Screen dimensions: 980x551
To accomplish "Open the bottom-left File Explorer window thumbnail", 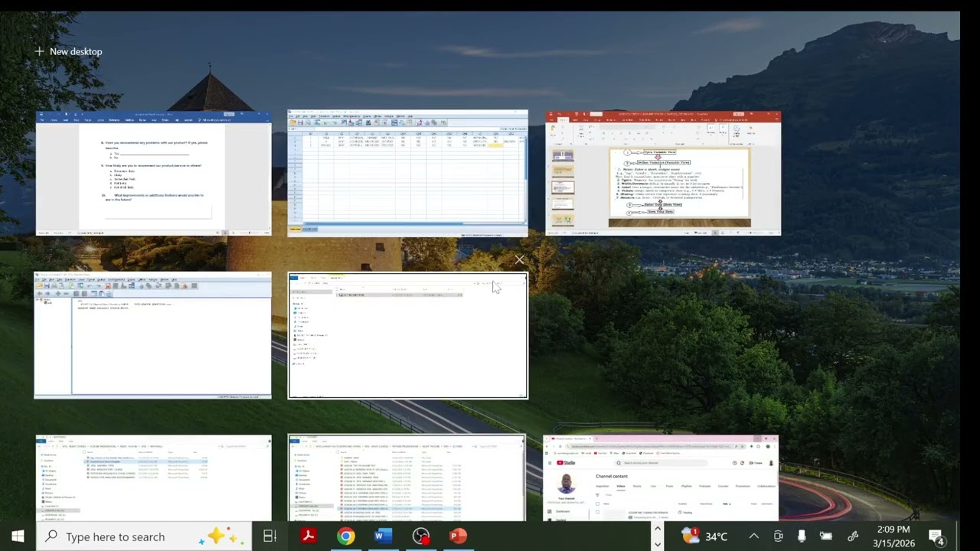I will (x=153, y=478).
